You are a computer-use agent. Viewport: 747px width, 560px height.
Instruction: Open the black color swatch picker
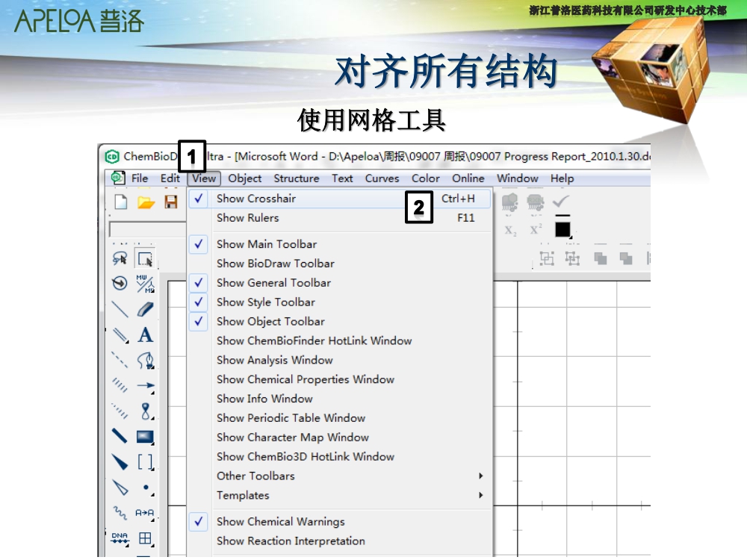(562, 228)
